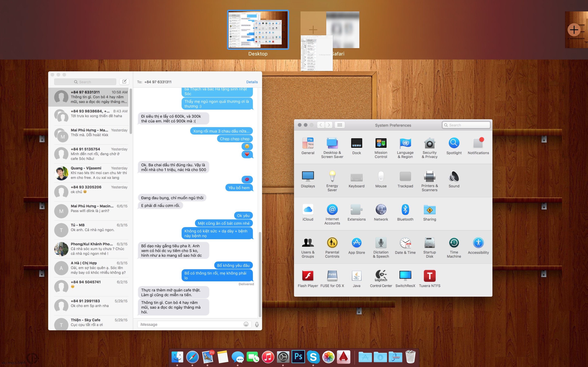This screenshot has width=588, height=367.
Task: Click the compose new message icon
Action: pos(124,82)
